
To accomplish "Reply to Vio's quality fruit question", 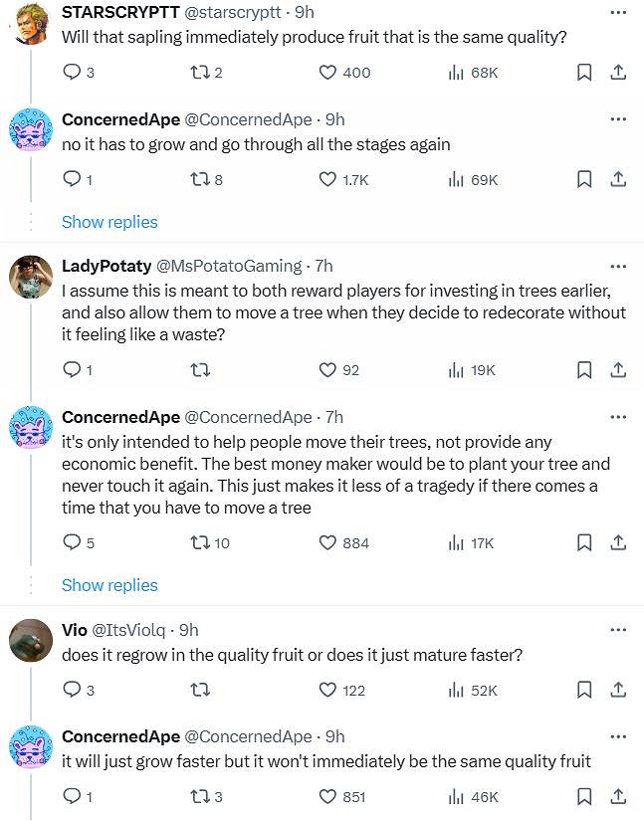I will click(x=72, y=690).
